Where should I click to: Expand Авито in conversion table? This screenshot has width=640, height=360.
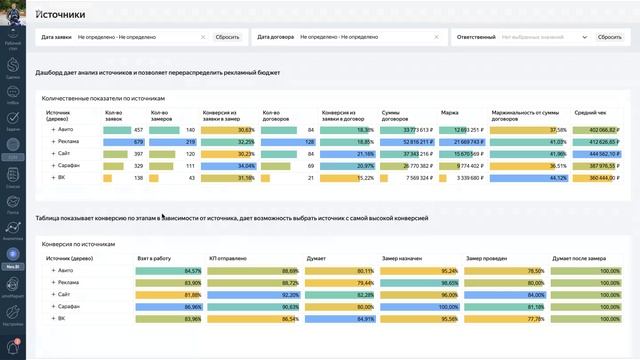[53, 270]
